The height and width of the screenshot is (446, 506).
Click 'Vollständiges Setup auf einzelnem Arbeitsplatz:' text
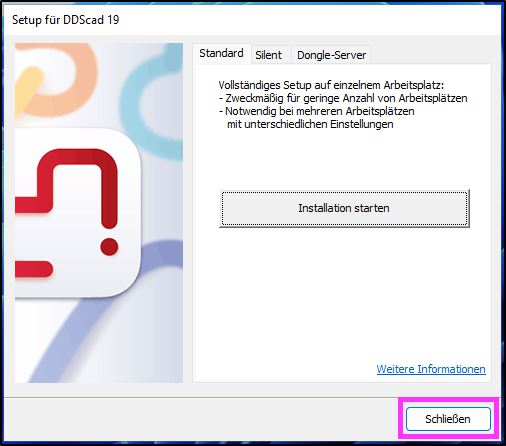pyautogui.click(x=331, y=85)
